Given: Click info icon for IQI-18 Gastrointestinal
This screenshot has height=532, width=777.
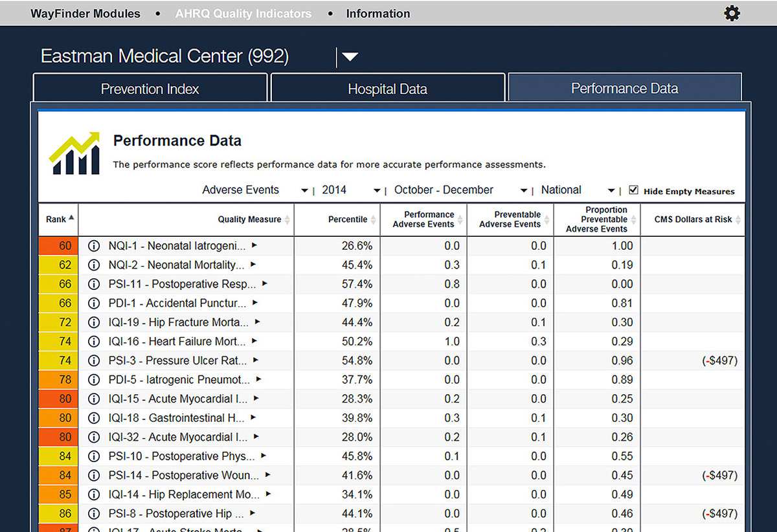Looking at the screenshot, I should (x=94, y=418).
